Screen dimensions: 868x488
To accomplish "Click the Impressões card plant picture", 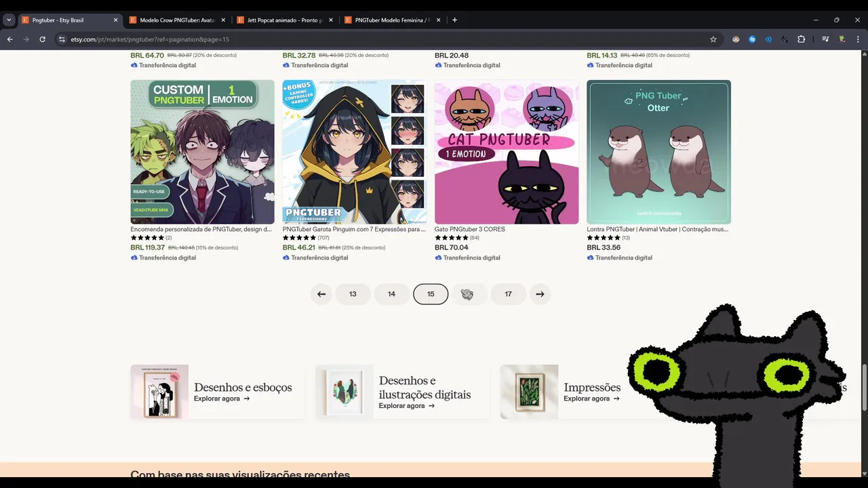I will 529,392.
